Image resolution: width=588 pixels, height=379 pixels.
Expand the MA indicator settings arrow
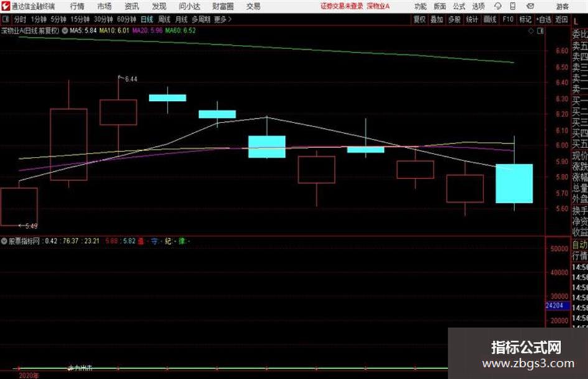(x=65, y=30)
